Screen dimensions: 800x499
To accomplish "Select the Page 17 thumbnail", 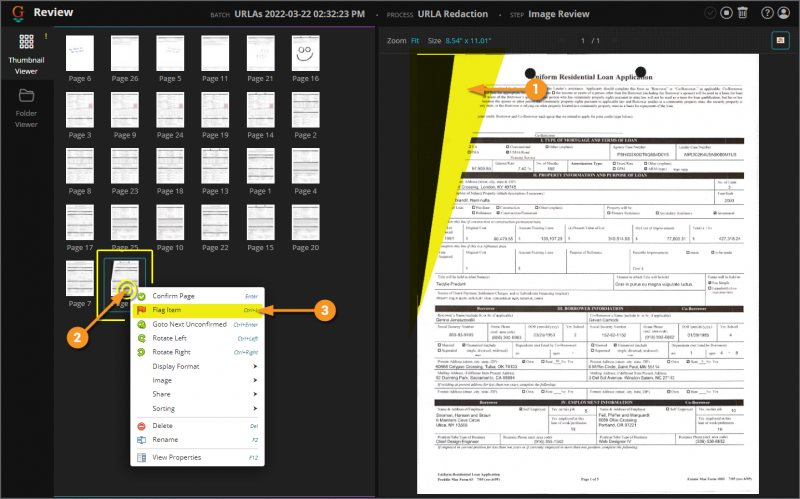I will (x=80, y=222).
